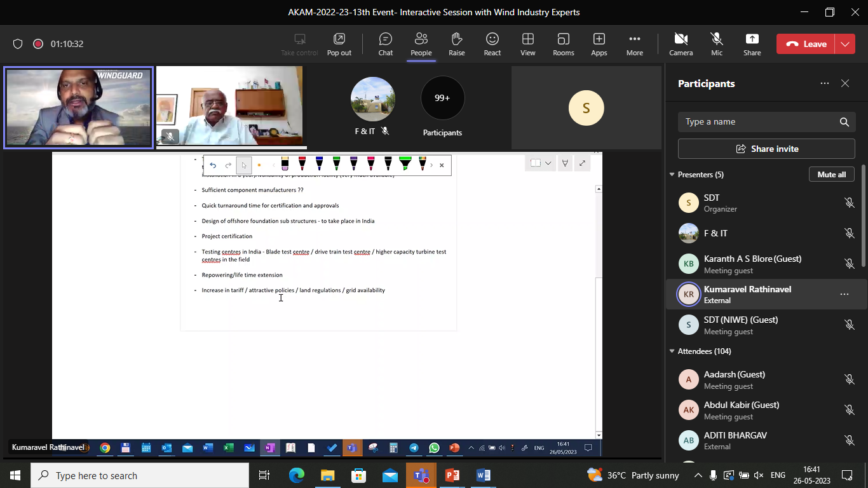This screenshot has height=488, width=868.
Task: Click the Share screen icon
Action: 752,44
